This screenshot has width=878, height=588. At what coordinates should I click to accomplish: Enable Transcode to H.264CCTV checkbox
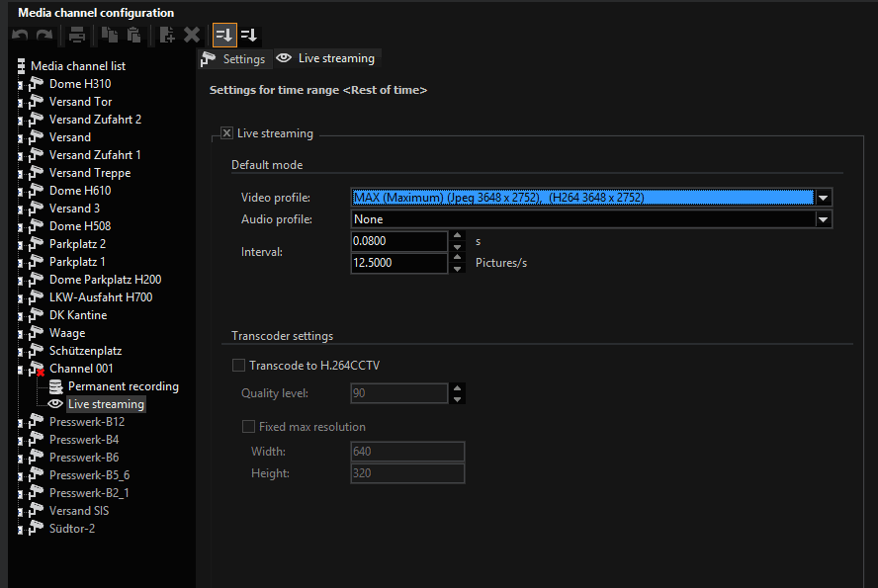coord(238,366)
